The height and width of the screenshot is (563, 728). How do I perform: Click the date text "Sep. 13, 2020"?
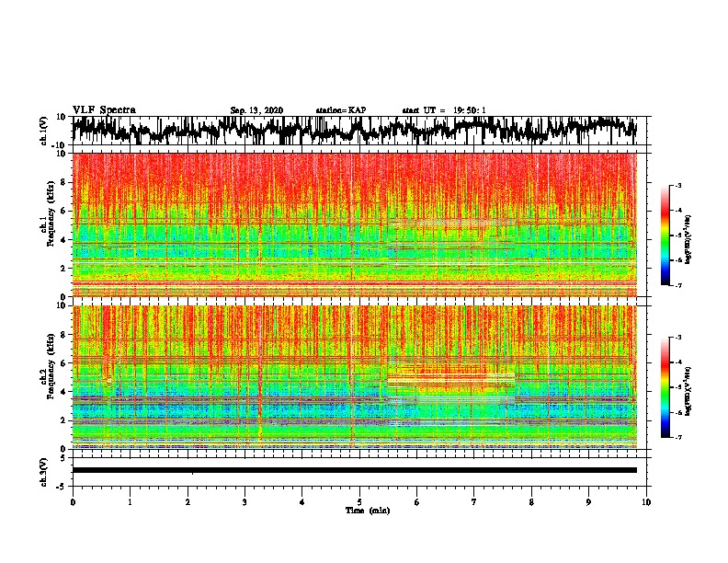[x=256, y=110]
